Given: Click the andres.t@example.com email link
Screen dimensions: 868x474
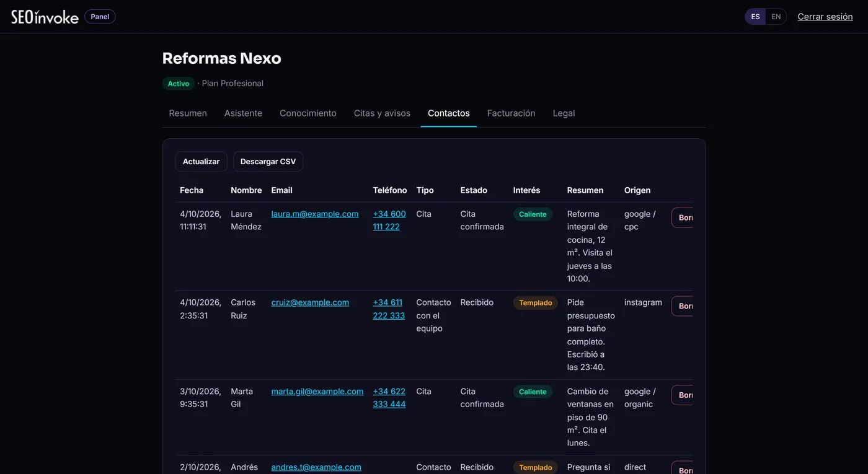Looking at the screenshot, I should click(316, 467).
